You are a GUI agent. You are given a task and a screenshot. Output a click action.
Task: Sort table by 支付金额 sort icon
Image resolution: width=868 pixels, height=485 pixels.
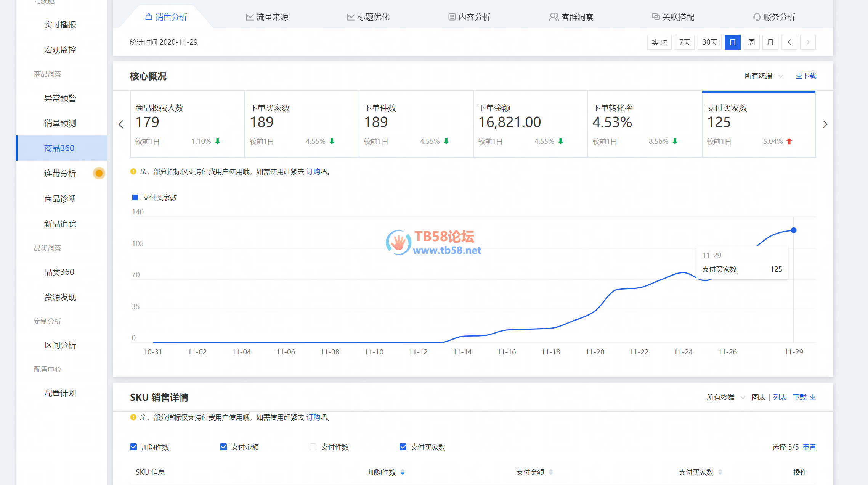[x=551, y=472]
